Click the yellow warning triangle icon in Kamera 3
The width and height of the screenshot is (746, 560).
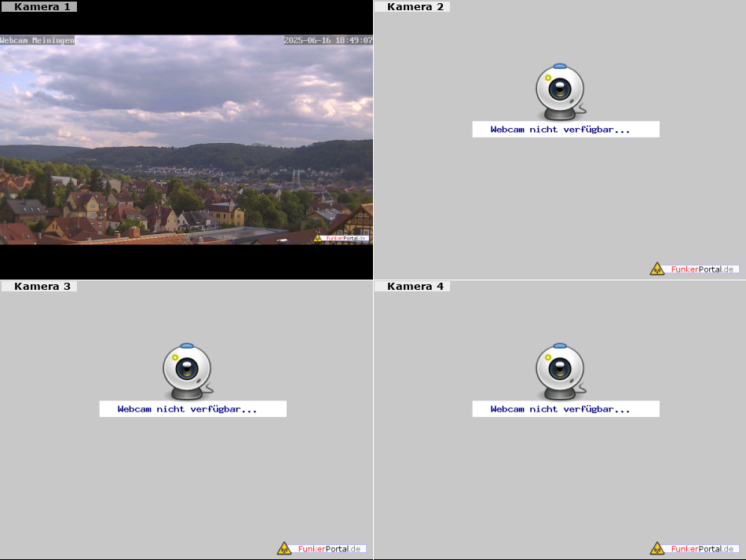[x=284, y=548]
